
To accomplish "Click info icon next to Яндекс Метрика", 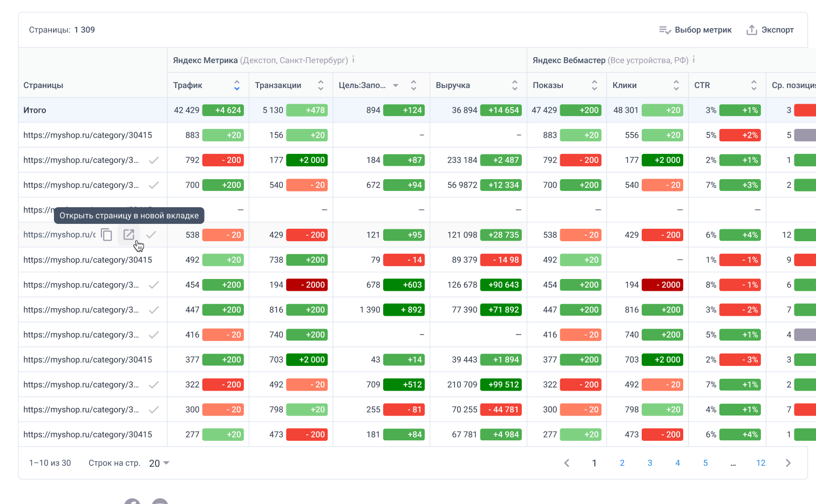I will pyautogui.click(x=353, y=60).
